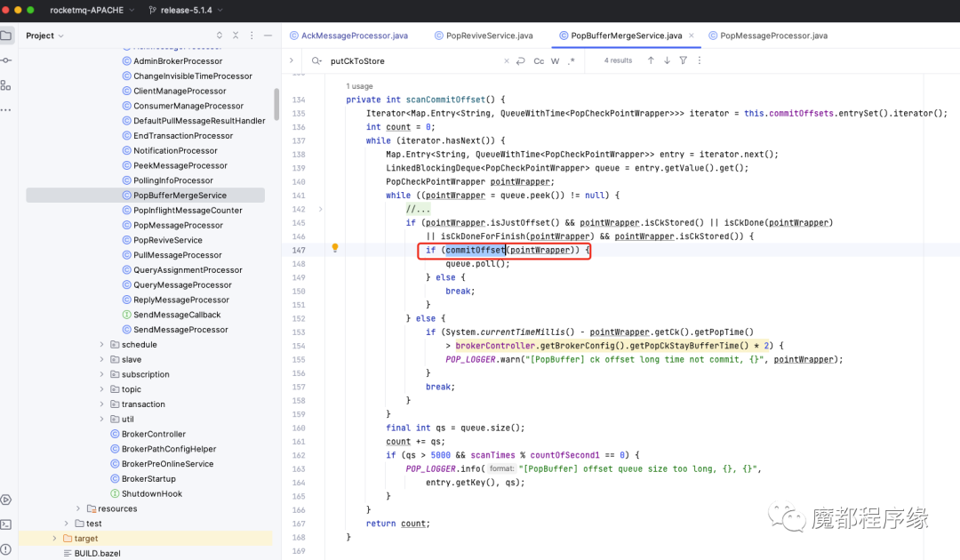Expand the util package
The width and height of the screenshot is (960, 560).
pyautogui.click(x=101, y=420)
